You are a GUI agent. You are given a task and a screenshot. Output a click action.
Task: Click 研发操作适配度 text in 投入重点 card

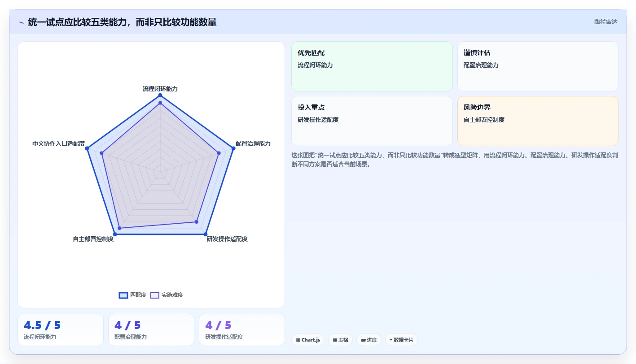[318, 120]
